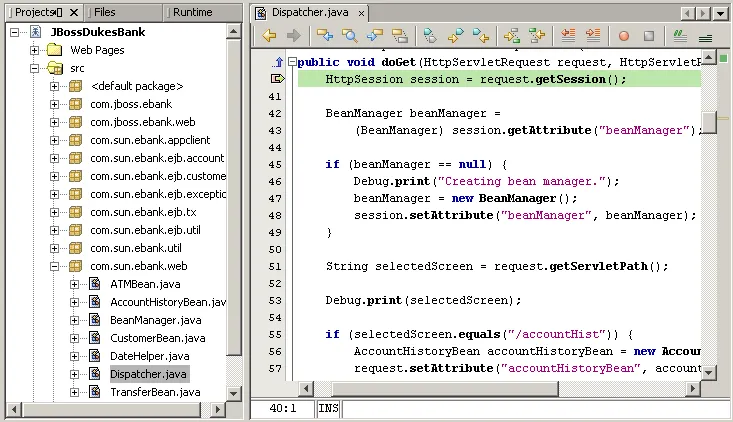Screen dimensions: 733x422
Task: Click the shift line left icon
Action: pyautogui.click(x=568, y=36)
